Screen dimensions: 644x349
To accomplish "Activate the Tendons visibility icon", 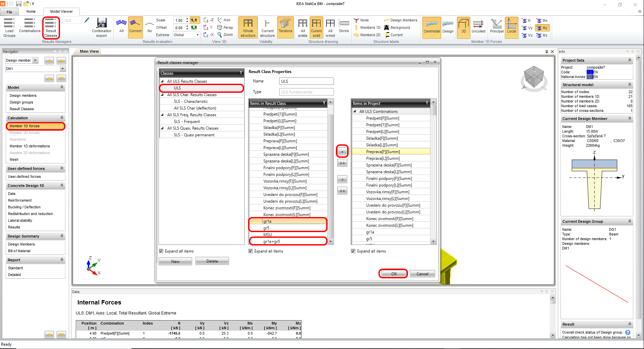I will (285, 27).
